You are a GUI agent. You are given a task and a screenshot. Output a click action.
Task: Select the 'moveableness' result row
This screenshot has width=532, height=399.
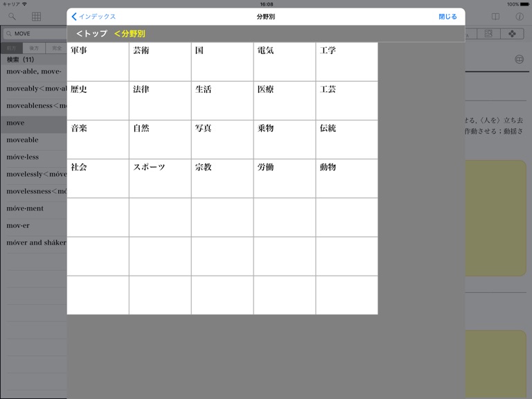pos(33,106)
